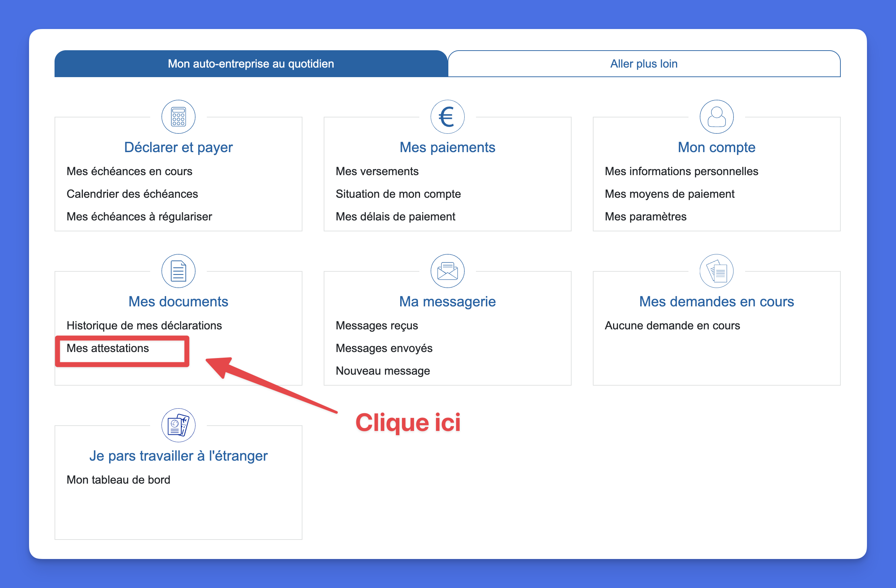This screenshot has height=588, width=896.
Task: Open Mon tableau de bord
Action: point(118,480)
